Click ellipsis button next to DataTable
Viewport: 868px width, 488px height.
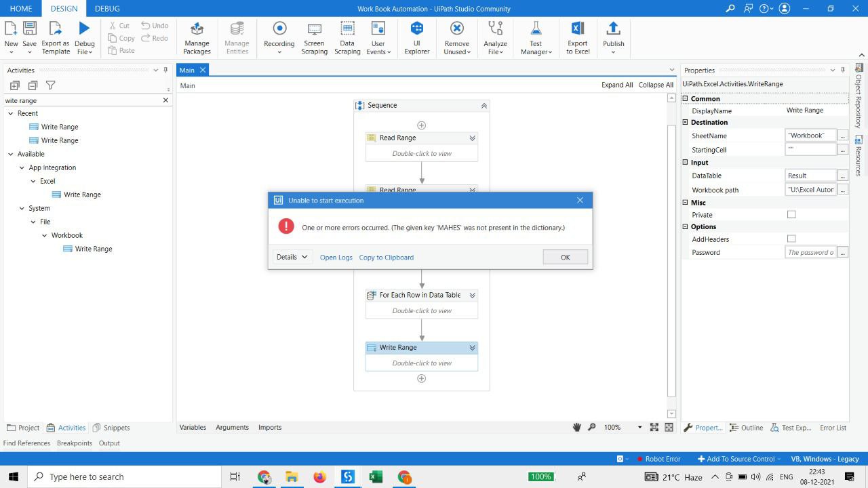point(843,176)
